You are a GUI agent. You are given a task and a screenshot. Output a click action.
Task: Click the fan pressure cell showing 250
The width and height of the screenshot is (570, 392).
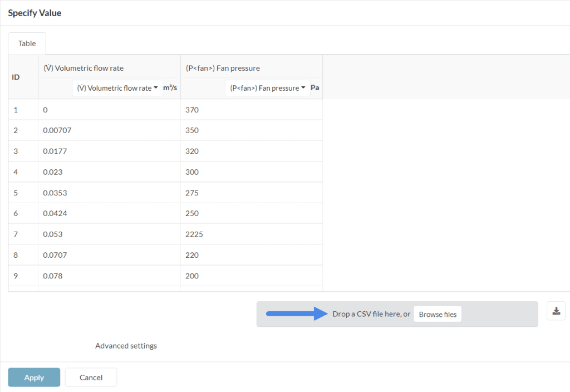pyautogui.click(x=251, y=213)
